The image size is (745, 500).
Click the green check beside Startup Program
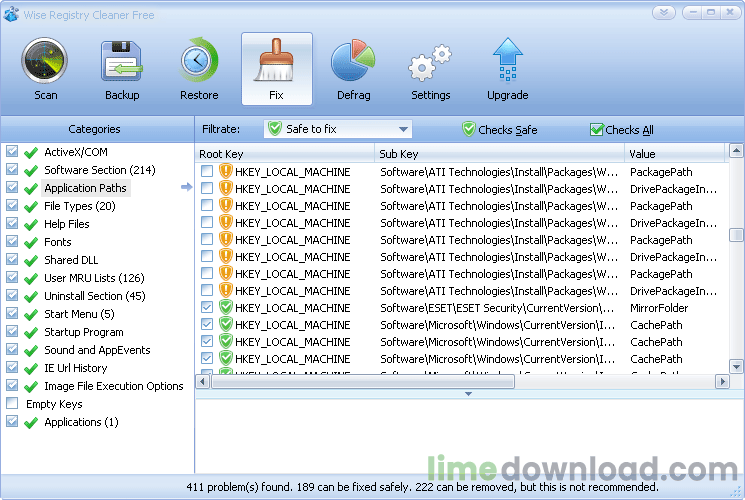pyautogui.click(x=31, y=333)
